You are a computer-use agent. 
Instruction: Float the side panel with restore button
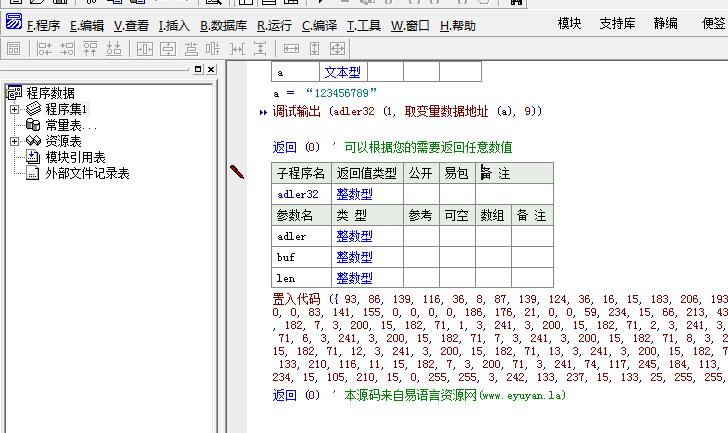click(x=198, y=69)
